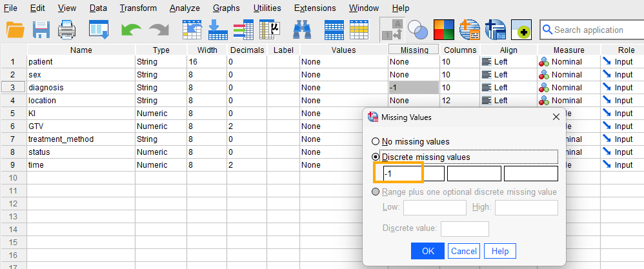Go to variable toolbar icon

(218, 30)
